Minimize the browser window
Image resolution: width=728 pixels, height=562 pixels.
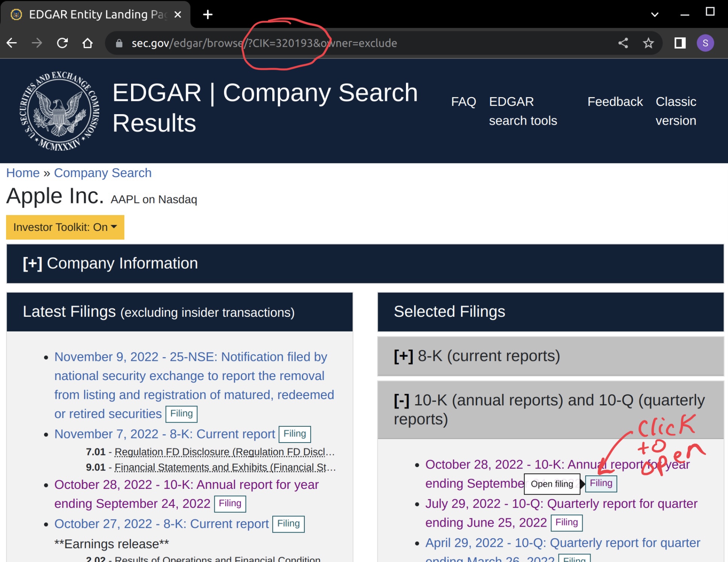click(685, 15)
